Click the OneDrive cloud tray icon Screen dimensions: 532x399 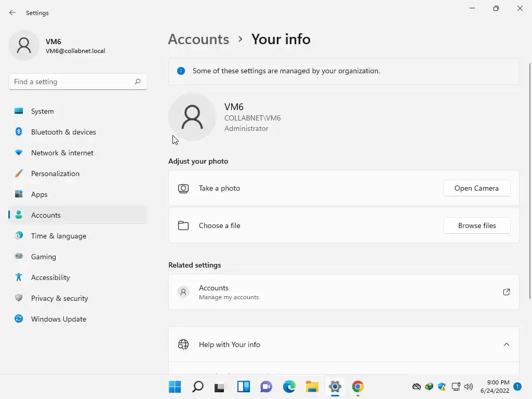[x=416, y=387]
